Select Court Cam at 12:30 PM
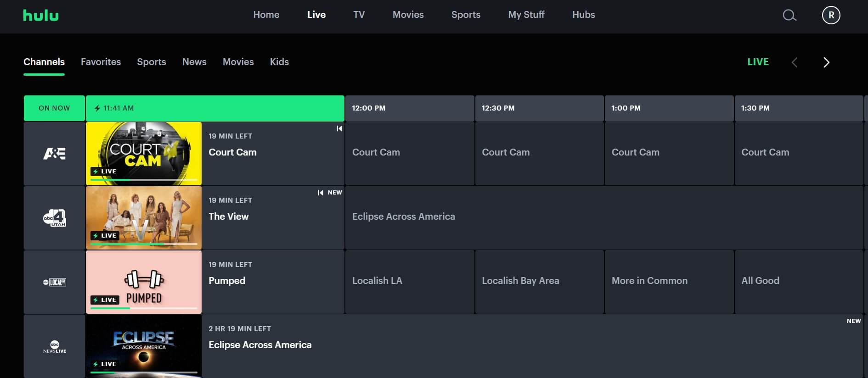Viewport: 868px width, 378px height. 539,154
